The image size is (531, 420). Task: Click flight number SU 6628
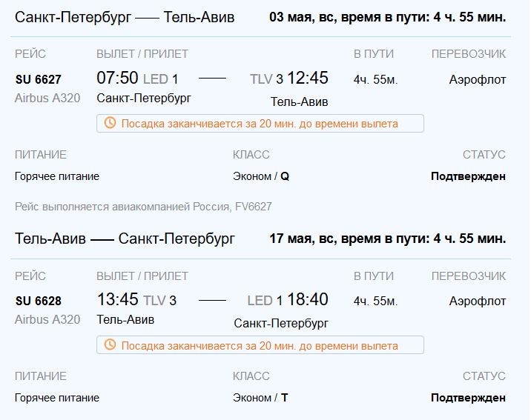click(x=39, y=301)
